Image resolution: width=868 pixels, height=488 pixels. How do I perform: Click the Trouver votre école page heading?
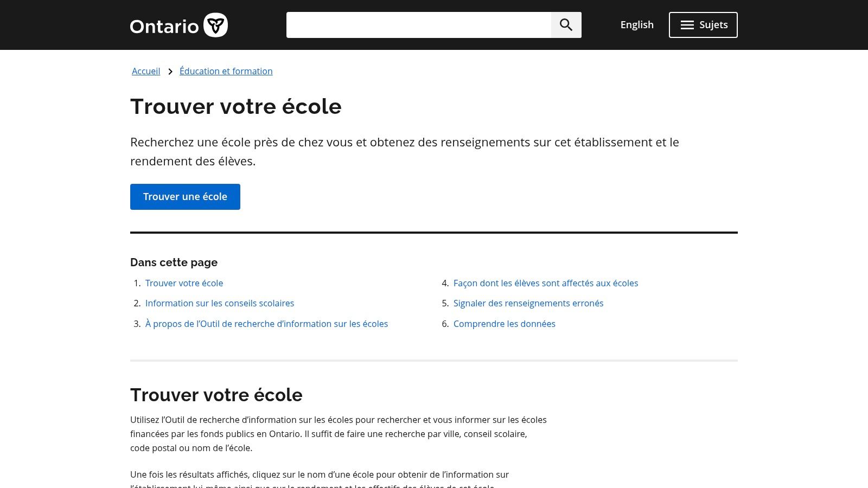pyautogui.click(x=236, y=106)
